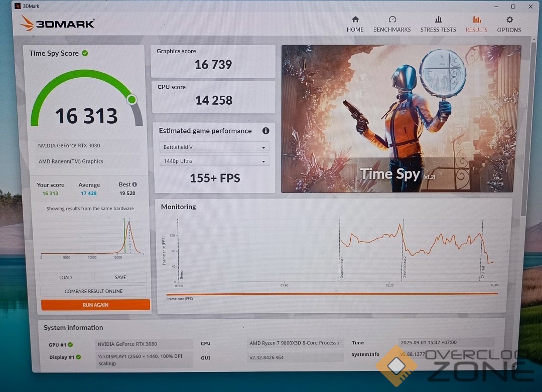The height and width of the screenshot is (392, 542).
Task: Click "Showing results from the same hardware" text
Action: [x=90, y=209]
